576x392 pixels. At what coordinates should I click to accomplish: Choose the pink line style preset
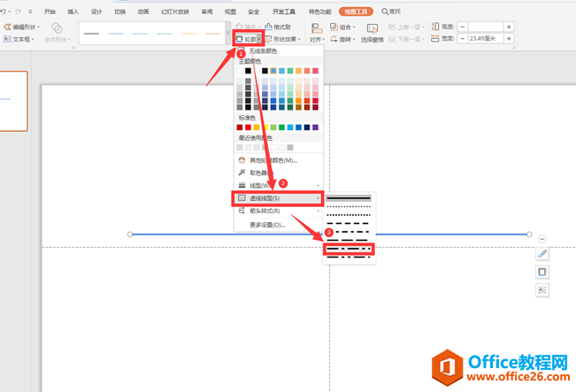[213, 34]
